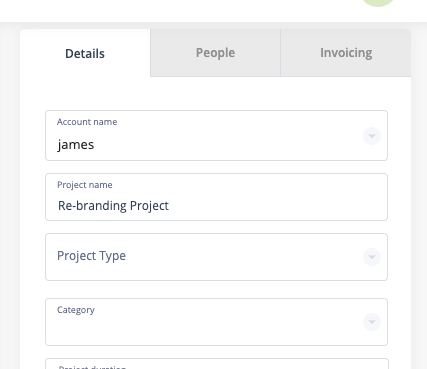Viewport: 427px width, 369px height.
Task: Click the Project Type dropdown arrow icon
Action: (372, 257)
